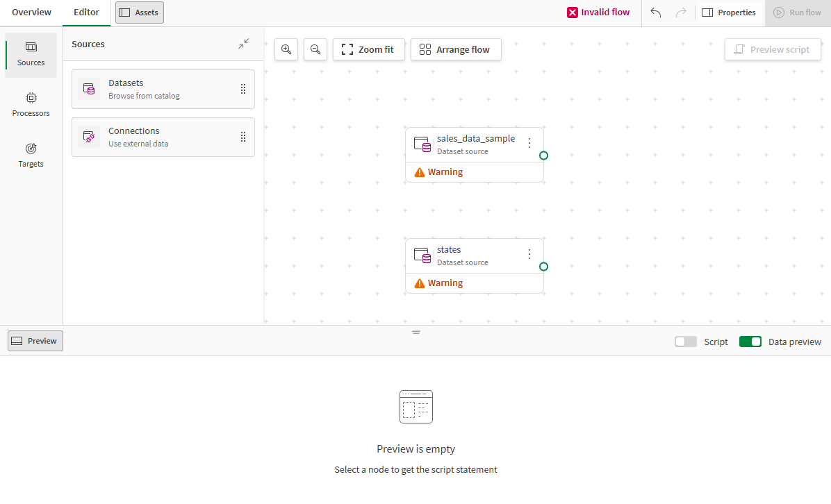Click the Arrange flow button

[x=456, y=49]
